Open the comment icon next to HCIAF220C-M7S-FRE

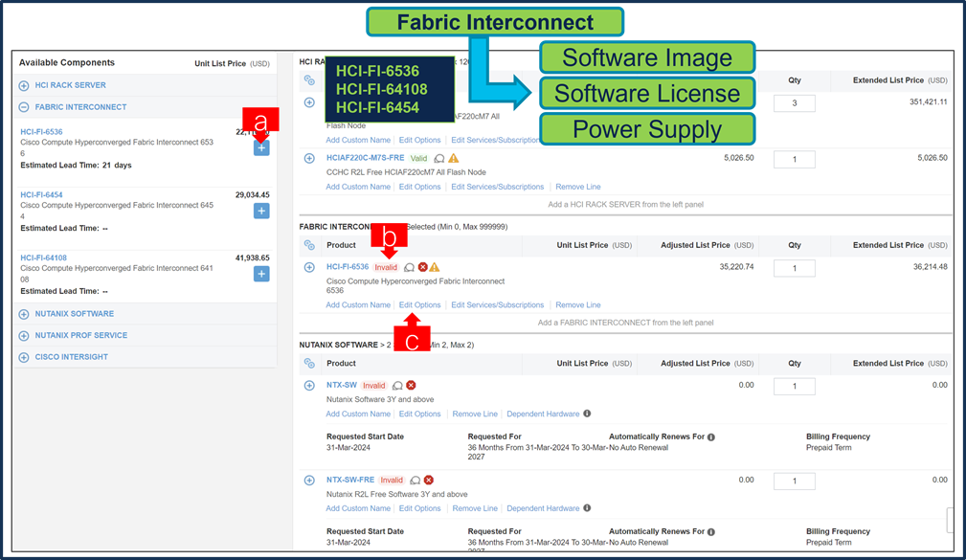coord(439,159)
